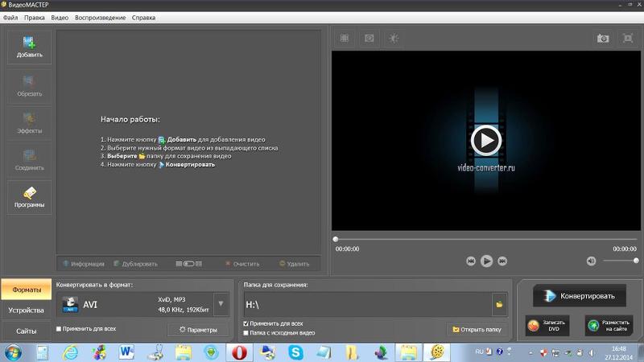Screen dimensions: 644x362
Task: Mute the audio with speaker icon
Action: click(x=591, y=261)
